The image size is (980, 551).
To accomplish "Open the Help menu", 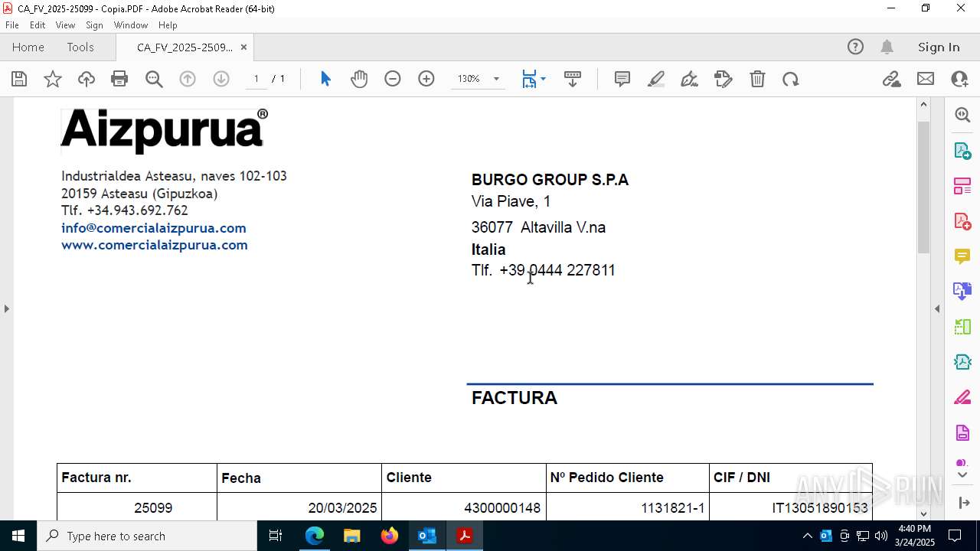I will 168,25.
